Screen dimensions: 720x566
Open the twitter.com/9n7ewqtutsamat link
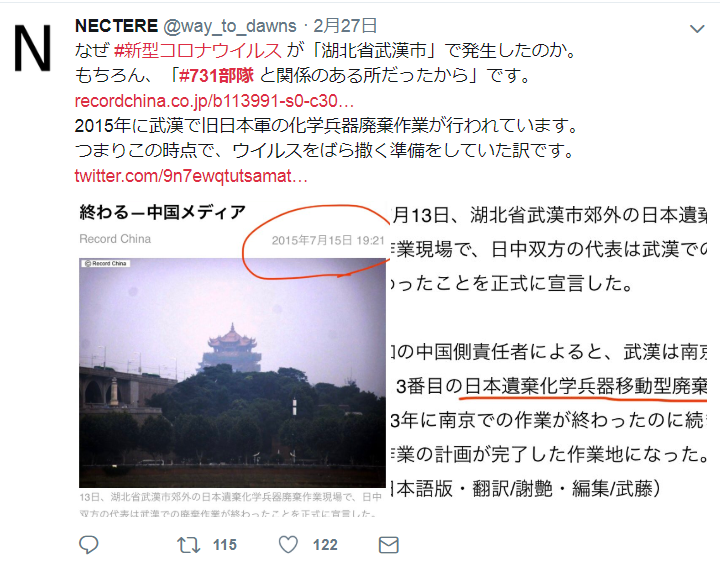(191, 176)
